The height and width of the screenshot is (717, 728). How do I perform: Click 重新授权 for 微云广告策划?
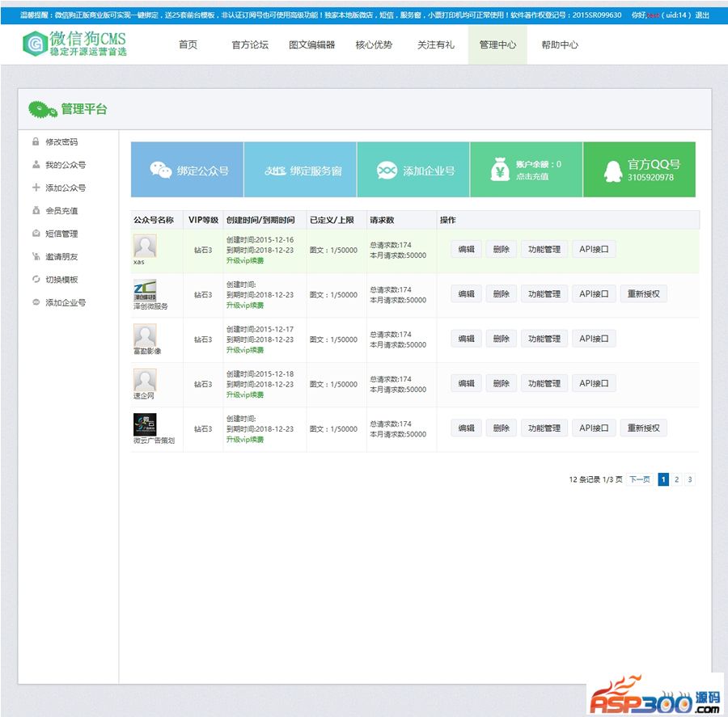coord(644,428)
